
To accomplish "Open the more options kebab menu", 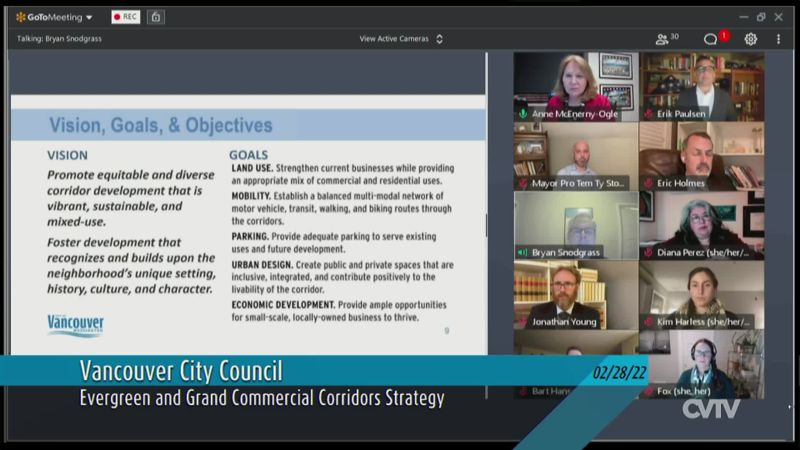I will 778,39.
